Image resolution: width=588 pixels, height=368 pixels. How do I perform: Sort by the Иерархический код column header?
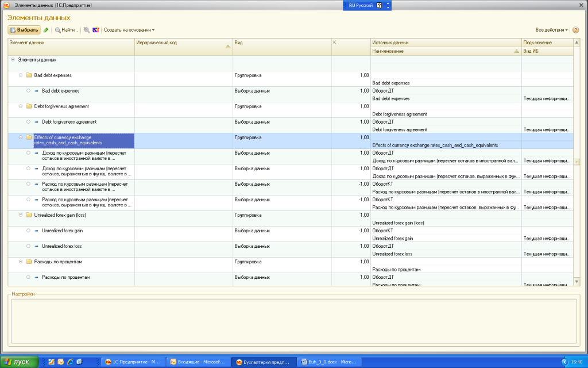point(183,43)
